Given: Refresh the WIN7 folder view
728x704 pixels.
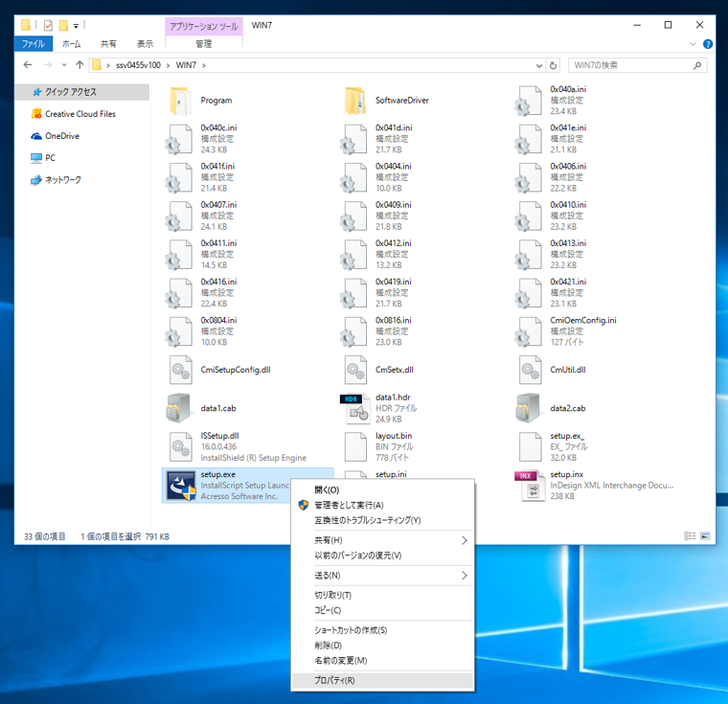Looking at the screenshot, I should pos(553,65).
